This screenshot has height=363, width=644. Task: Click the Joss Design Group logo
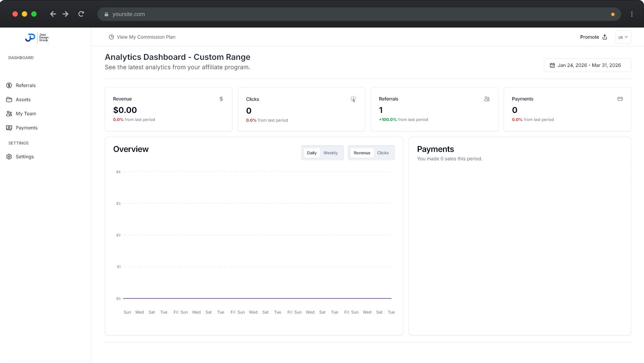37,38
